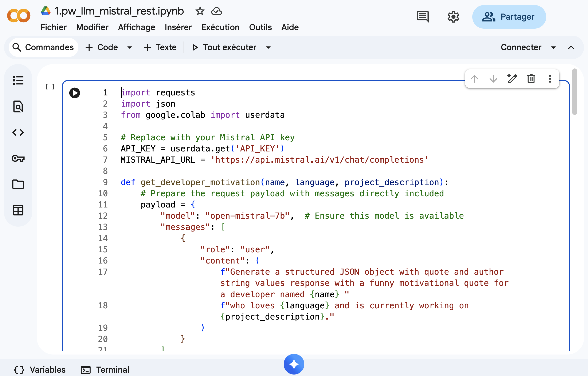Open code snippets sidebar icon

(18, 132)
